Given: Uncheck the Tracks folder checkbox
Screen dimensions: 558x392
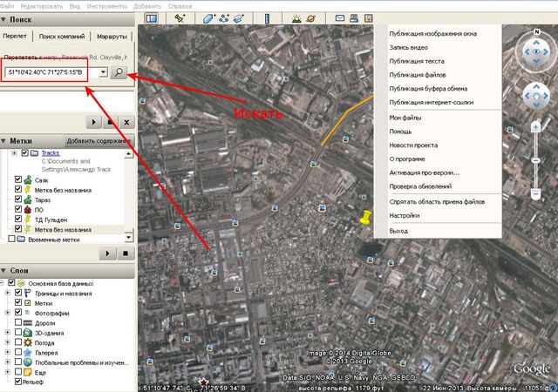Looking at the screenshot, I should click(25, 153).
